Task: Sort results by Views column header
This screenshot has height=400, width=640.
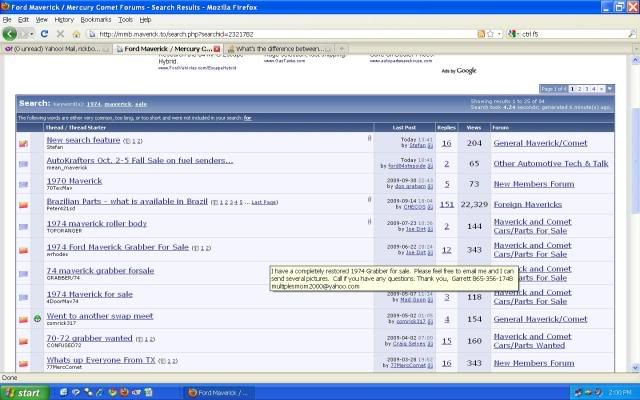Action: [x=473, y=127]
